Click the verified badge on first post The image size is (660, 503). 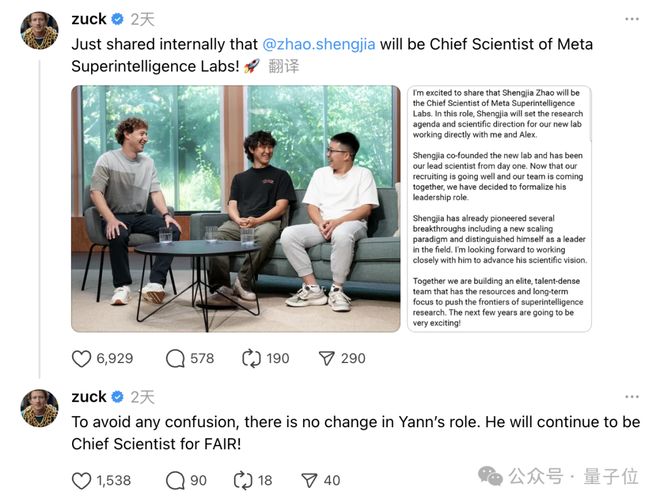coord(117,19)
